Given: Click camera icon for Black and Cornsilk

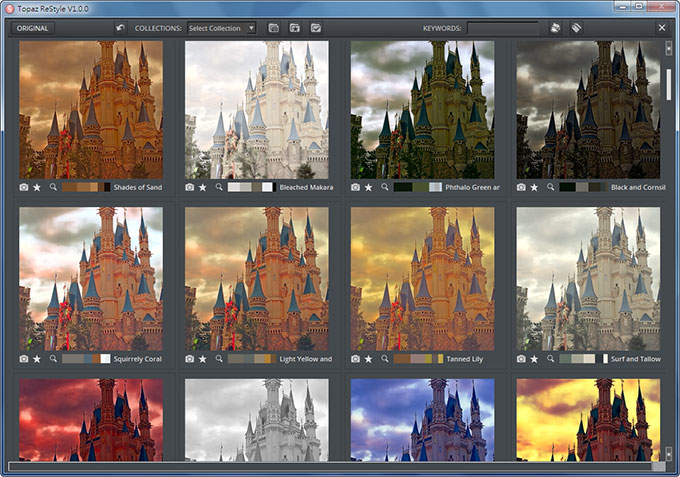Looking at the screenshot, I should 521,187.
